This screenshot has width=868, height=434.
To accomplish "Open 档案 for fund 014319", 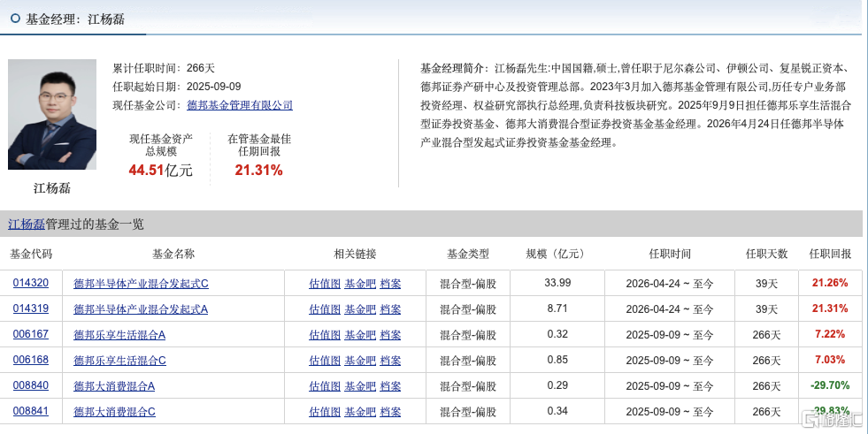I will (x=390, y=309).
